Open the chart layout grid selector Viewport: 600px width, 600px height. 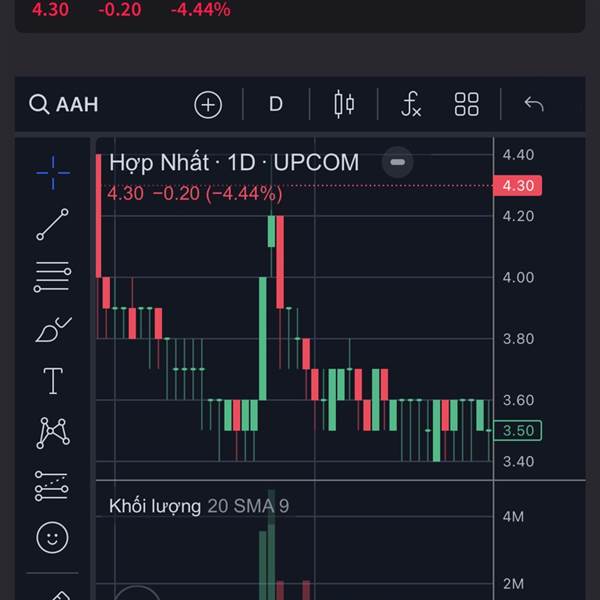(466, 104)
